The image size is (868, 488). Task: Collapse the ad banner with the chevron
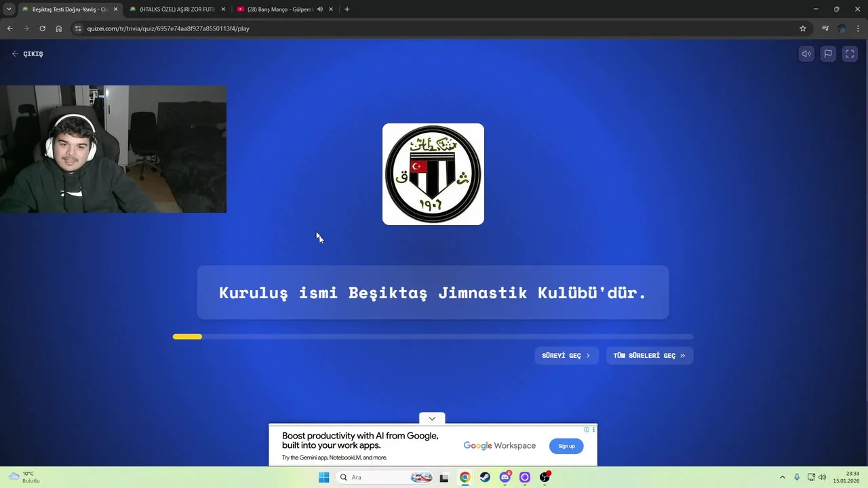pyautogui.click(x=432, y=418)
